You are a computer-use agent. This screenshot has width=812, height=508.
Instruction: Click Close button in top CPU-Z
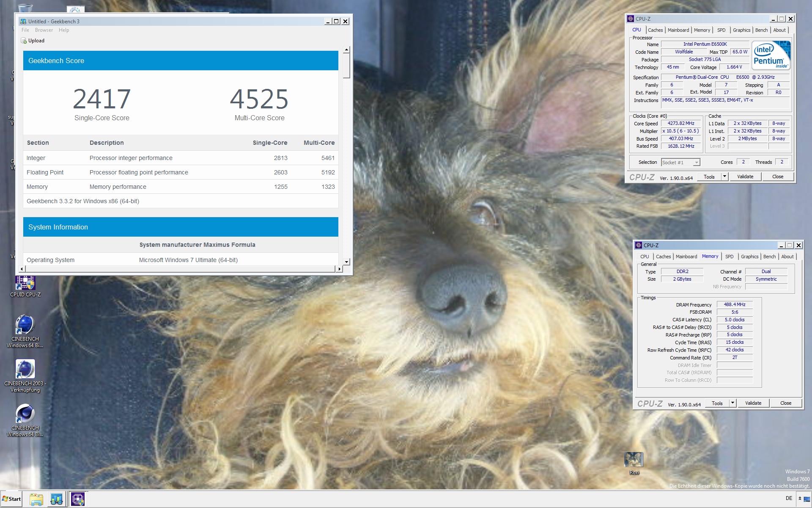click(778, 177)
